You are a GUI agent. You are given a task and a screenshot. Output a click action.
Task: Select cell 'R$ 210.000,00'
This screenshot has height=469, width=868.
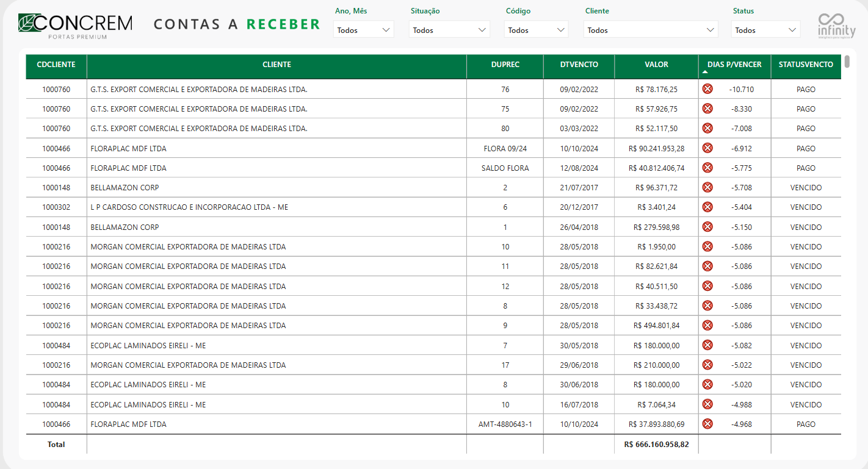[656, 365]
